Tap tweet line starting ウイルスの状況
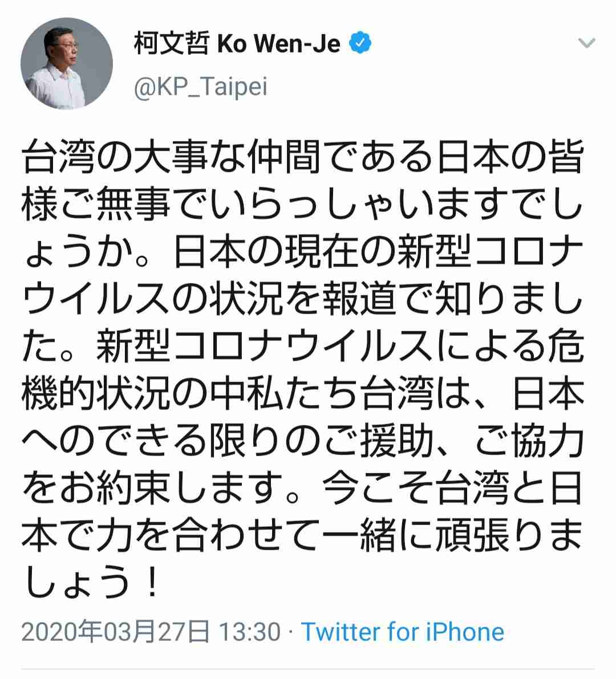 pyautogui.click(x=302, y=299)
